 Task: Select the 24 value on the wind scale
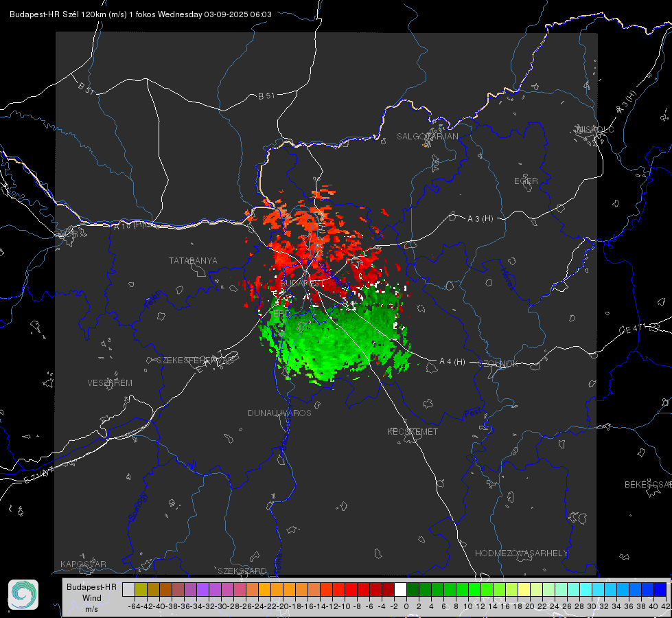coord(555,606)
